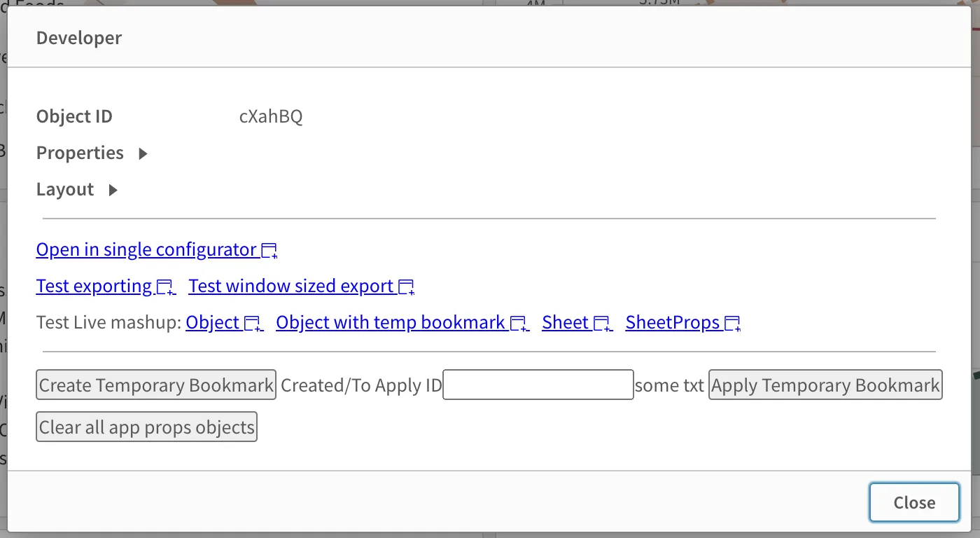Open the single configurator link
The image size is (980, 538).
[146, 250]
